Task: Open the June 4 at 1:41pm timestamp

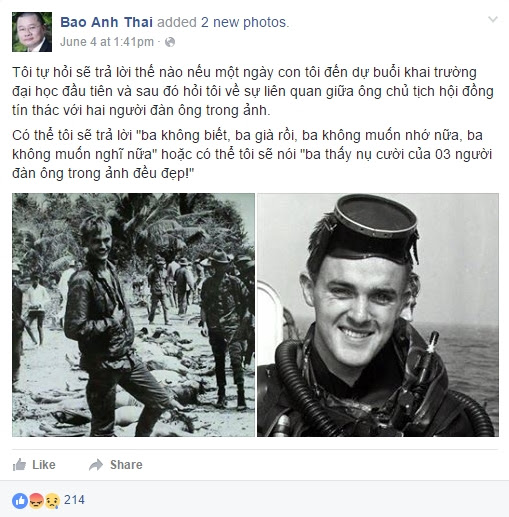Action: point(107,42)
